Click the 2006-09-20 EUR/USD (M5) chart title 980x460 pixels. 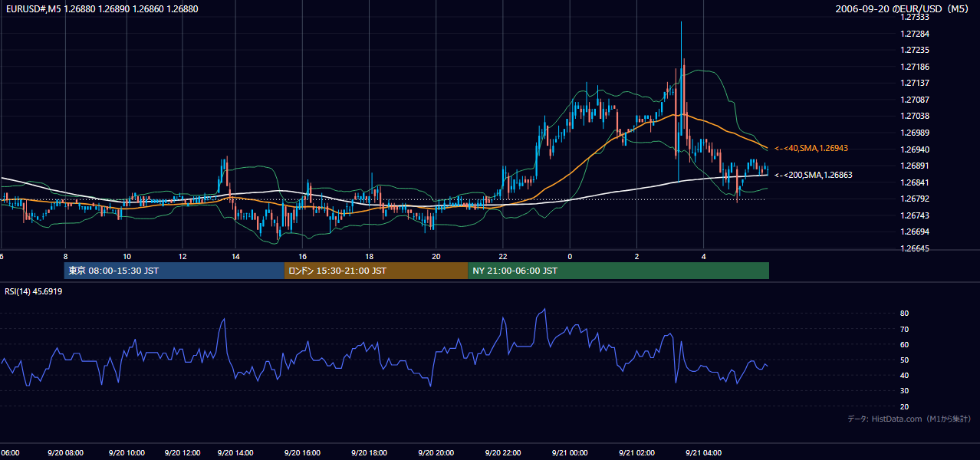tap(904, 9)
